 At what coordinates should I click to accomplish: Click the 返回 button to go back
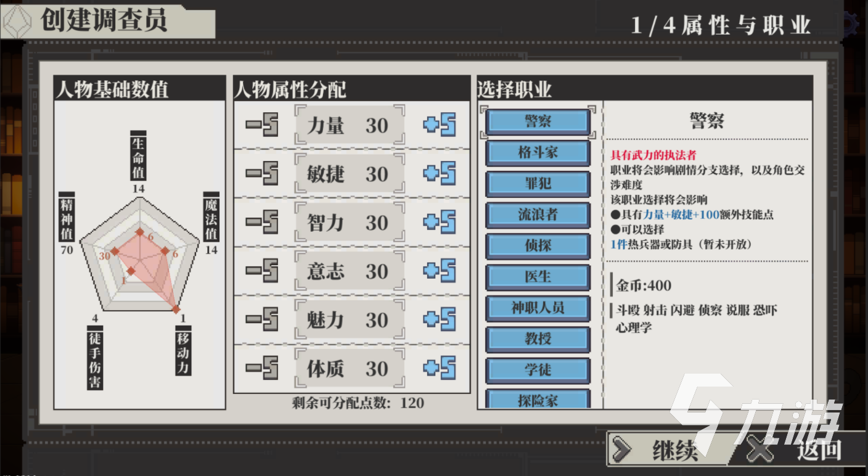(x=801, y=449)
